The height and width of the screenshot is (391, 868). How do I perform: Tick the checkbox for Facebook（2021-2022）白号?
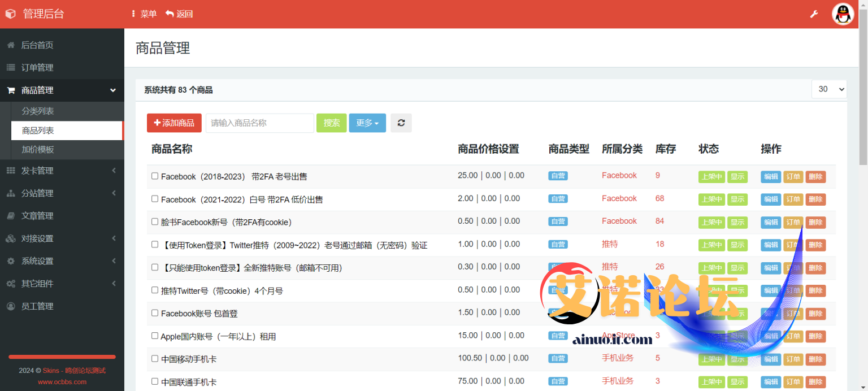pos(155,199)
